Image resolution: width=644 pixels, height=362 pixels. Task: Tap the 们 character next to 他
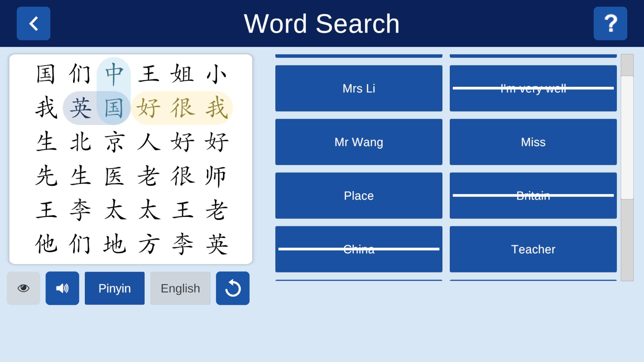coord(80,244)
